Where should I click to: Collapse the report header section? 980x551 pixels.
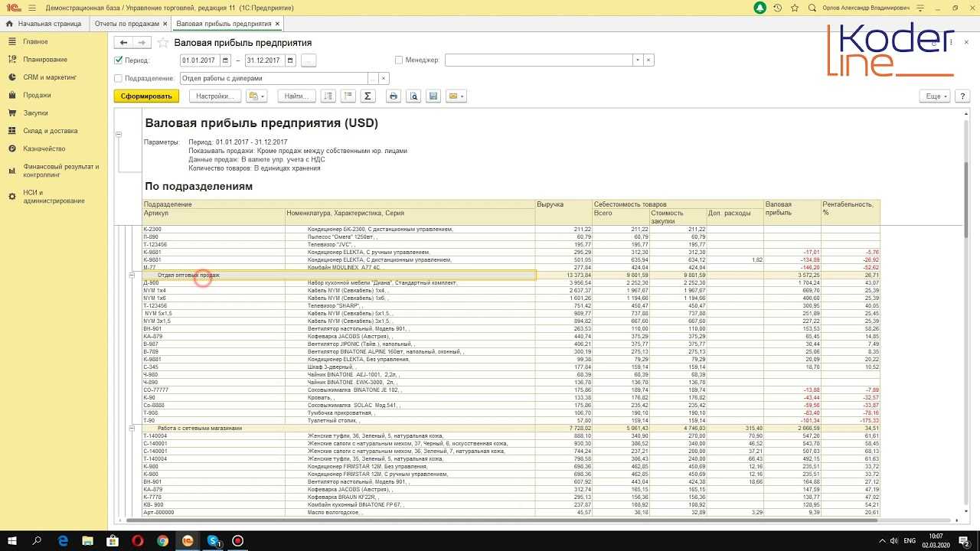click(119, 134)
